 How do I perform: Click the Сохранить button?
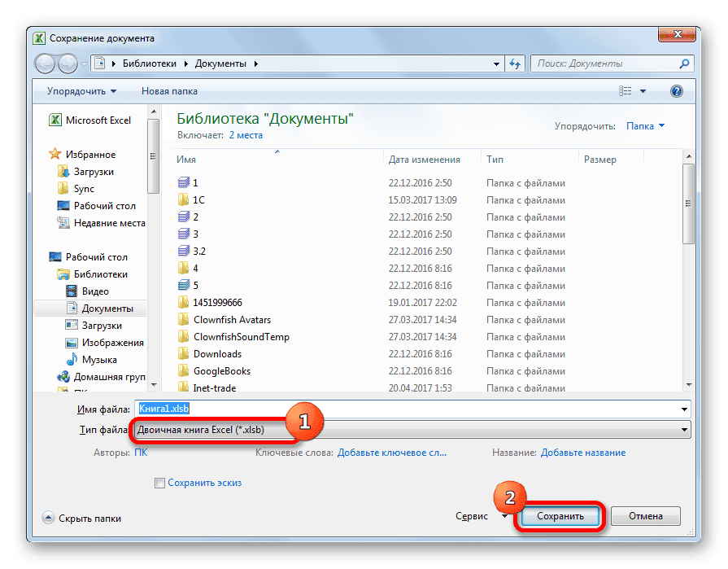(x=560, y=515)
